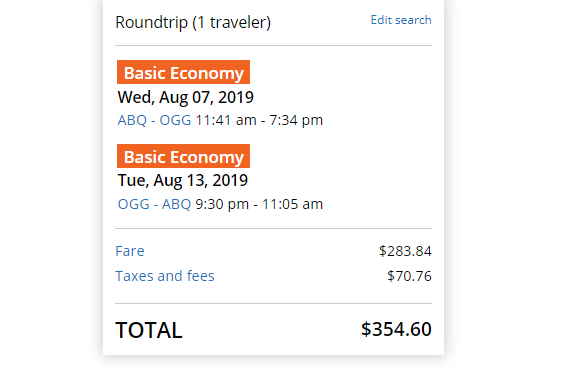Click OGG destination code on Aug 07 flight
565x371 pixels.
pyautogui.click(x=175, y=120)
